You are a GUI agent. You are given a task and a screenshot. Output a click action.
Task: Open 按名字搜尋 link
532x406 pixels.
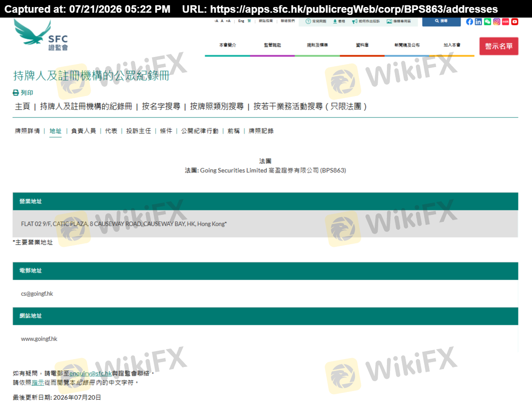(161, 107)
